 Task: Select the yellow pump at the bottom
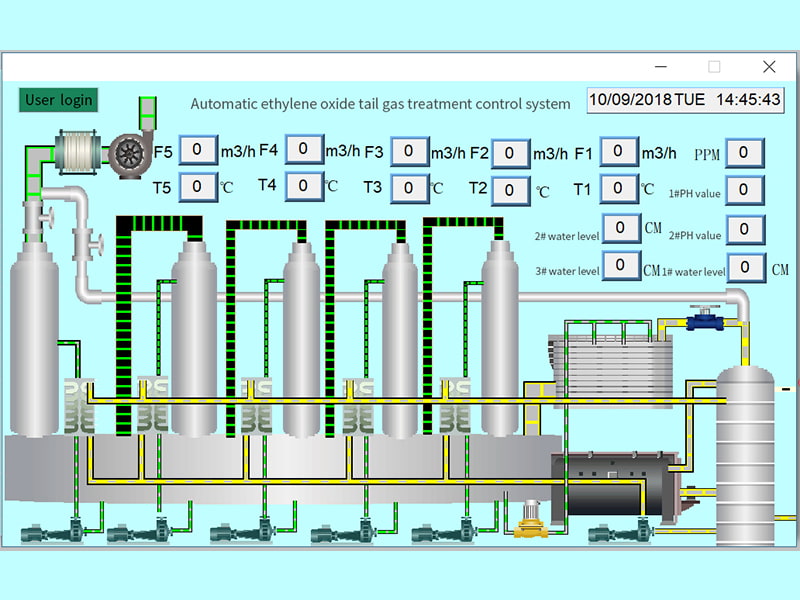527,522
